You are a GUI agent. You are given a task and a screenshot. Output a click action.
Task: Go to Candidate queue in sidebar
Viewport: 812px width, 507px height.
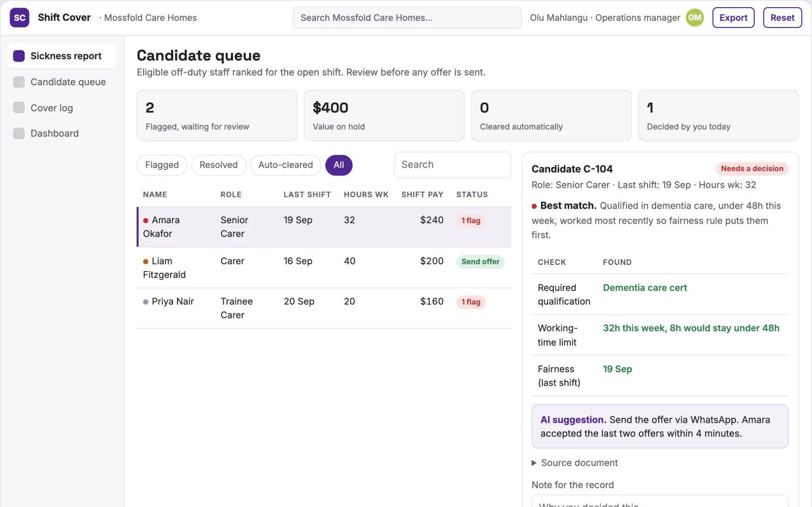(62, 82)
